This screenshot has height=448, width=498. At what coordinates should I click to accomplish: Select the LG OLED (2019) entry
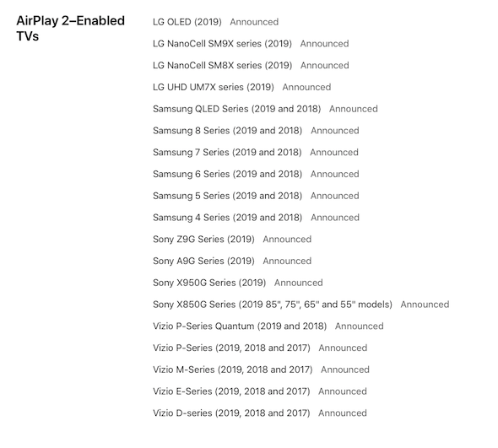[x=187, y=22]
